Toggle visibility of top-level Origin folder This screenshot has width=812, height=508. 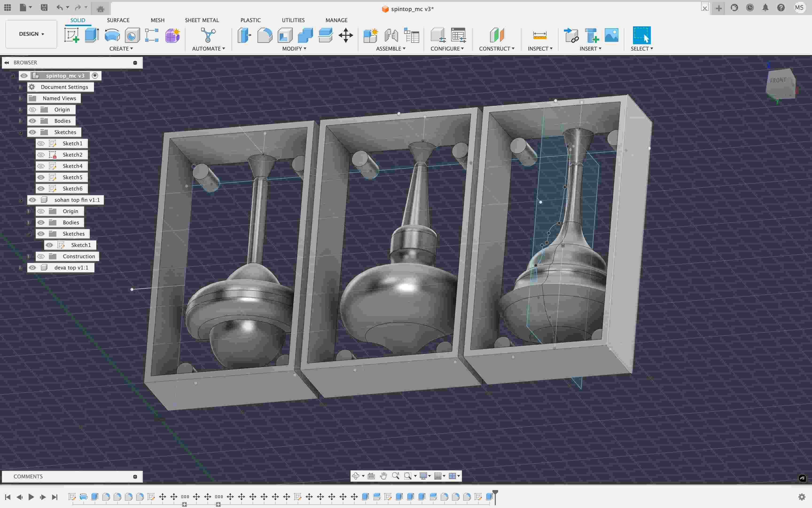pos(32,110)
